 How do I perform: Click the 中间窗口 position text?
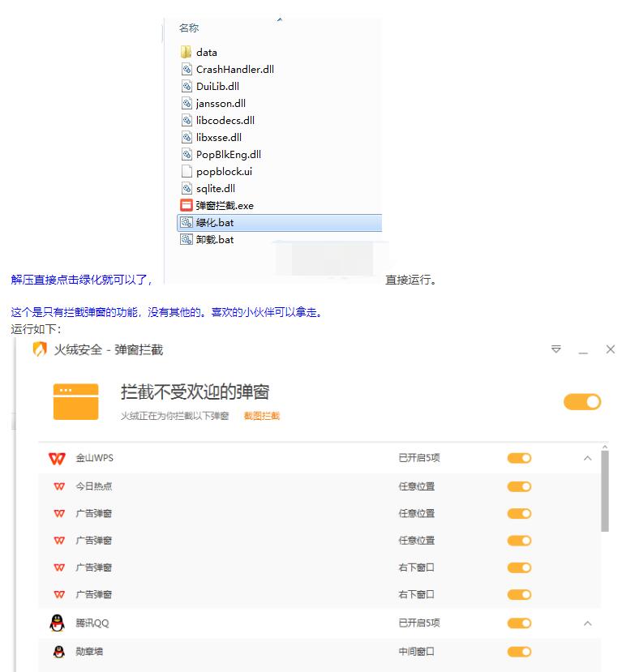coord(417,652)
